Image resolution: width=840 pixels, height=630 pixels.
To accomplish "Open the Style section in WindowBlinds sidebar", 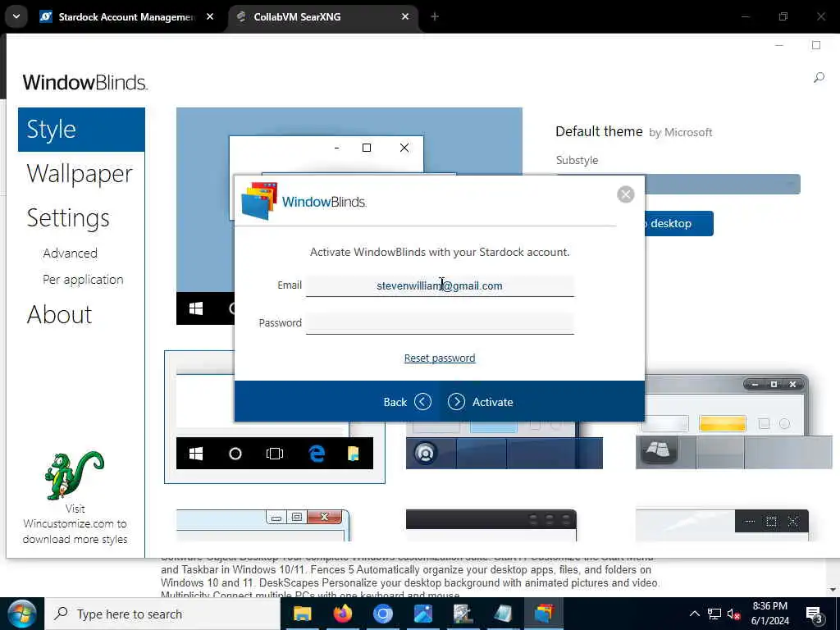I will [81, 130].
